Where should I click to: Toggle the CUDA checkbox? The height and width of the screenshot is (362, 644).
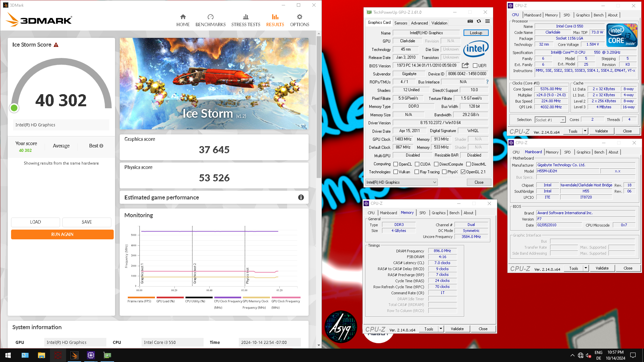[x=417, y=164]
